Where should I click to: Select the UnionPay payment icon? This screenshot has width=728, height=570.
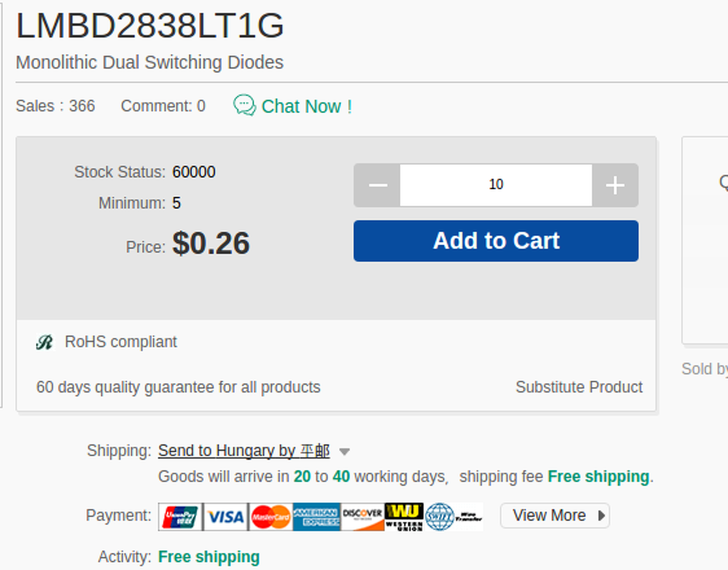180,517
